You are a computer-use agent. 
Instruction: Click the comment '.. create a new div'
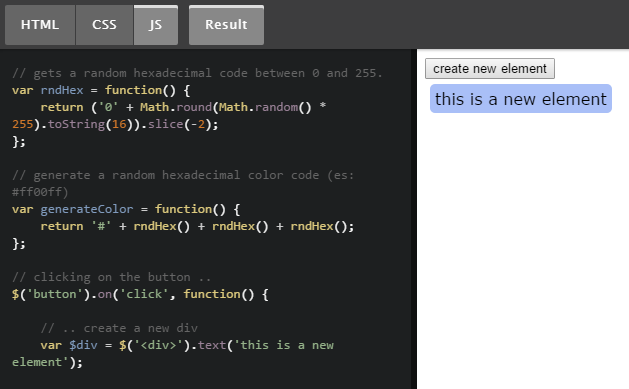coord(119,328)
